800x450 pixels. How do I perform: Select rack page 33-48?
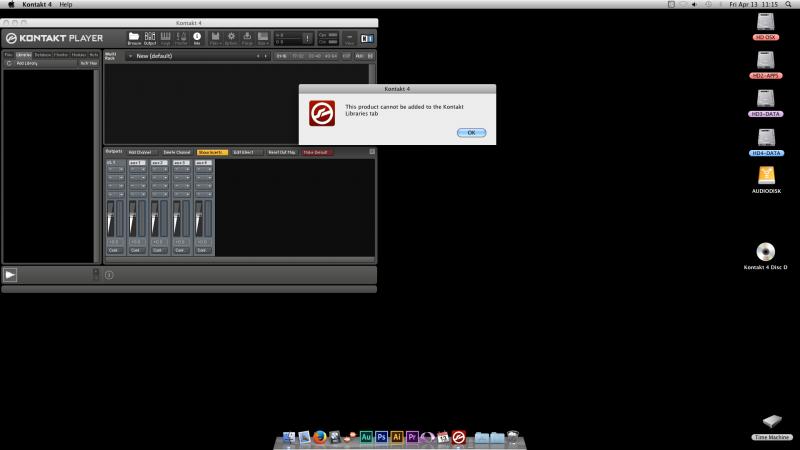[x=314, y=56]
